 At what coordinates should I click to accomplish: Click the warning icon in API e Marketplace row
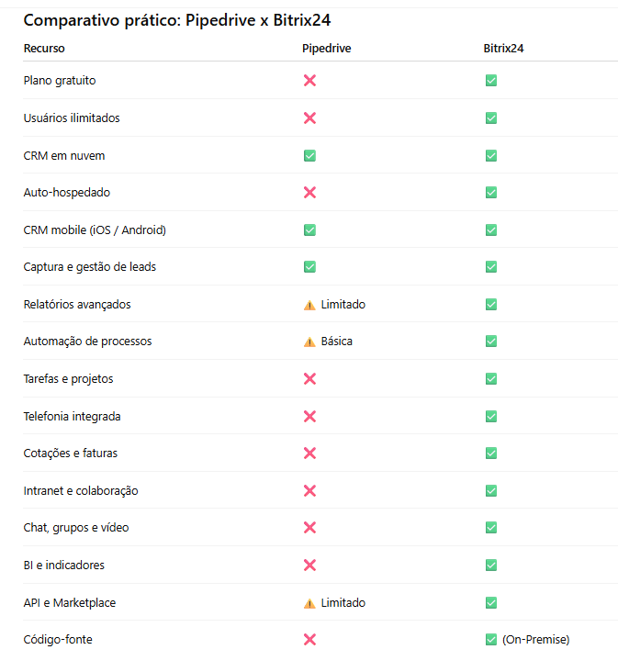(309, 603)
